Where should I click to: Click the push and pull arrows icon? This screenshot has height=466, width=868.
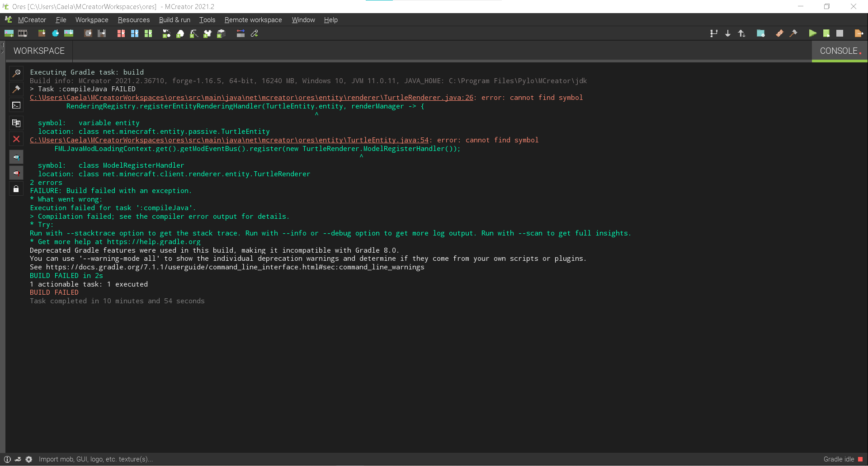point(742,33)
